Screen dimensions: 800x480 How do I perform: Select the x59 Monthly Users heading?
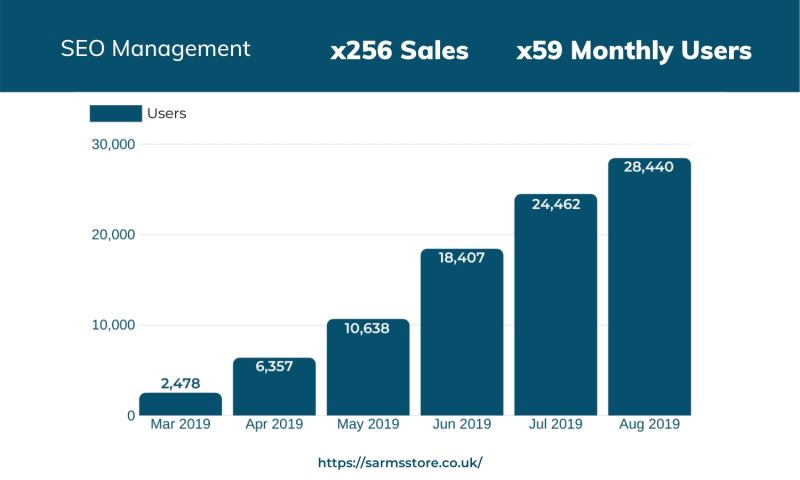point(634,51)
